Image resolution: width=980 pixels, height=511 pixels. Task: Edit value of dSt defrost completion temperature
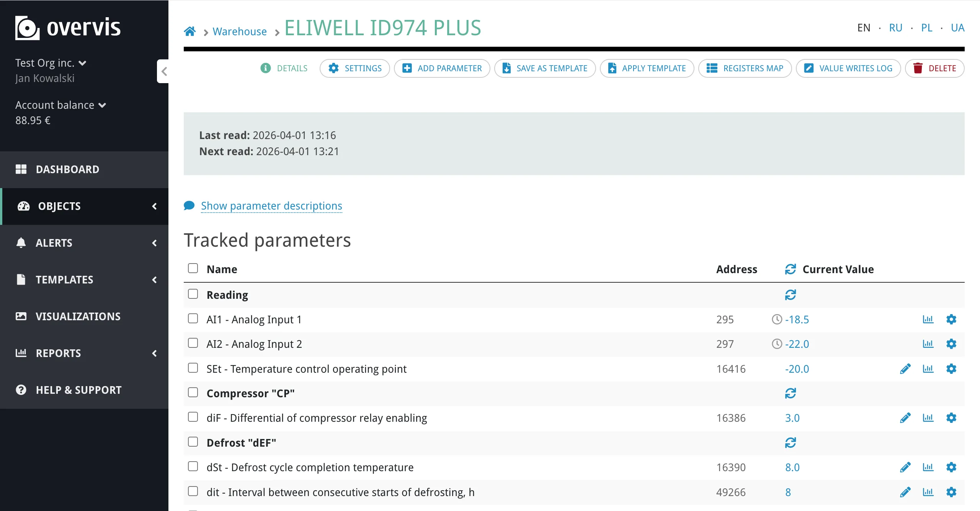coord(905,467)
